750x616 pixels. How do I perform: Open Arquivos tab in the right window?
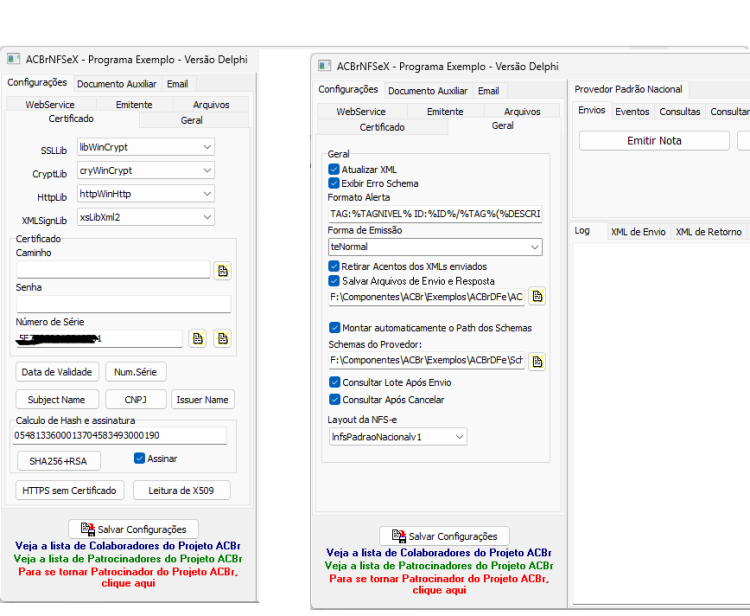point(522,111)
